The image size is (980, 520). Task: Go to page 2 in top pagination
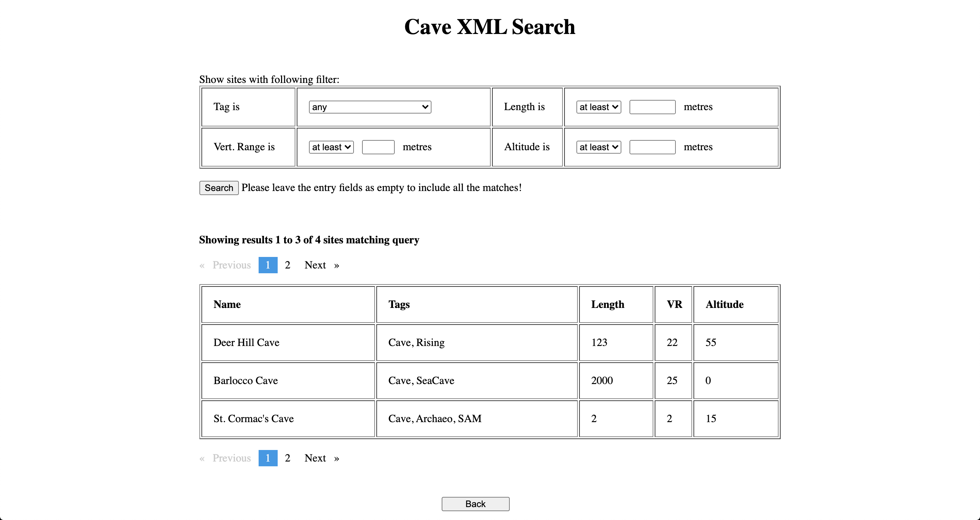coord(288,265)
